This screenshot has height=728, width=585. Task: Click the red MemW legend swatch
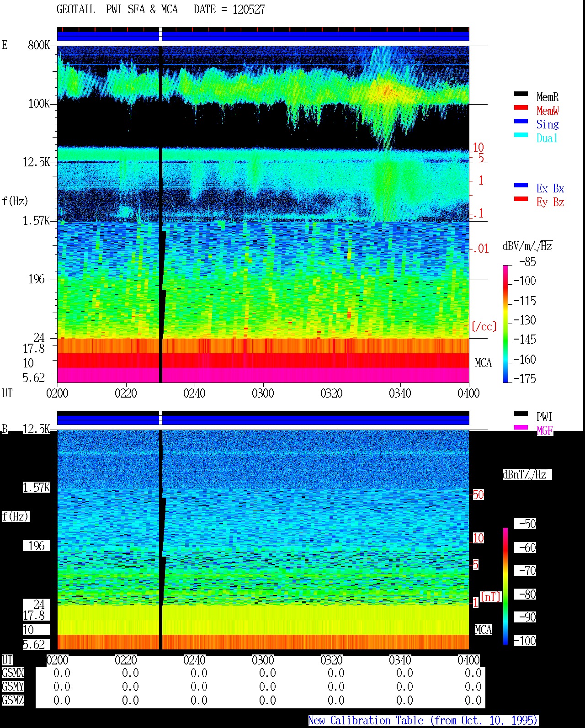[521, 108]
